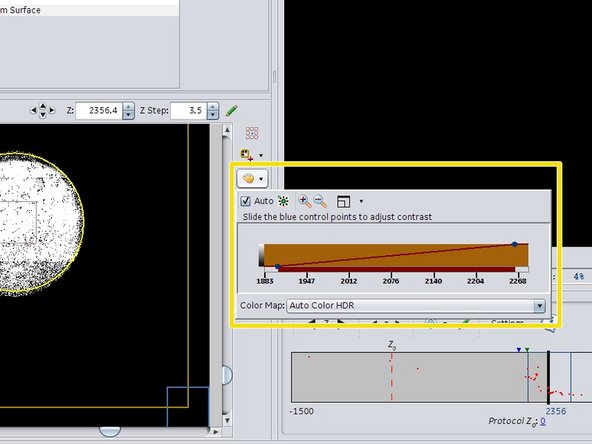Click the add-region icon with red plus
The width and height of the screenshot is (592, 444).
[247, 155]
